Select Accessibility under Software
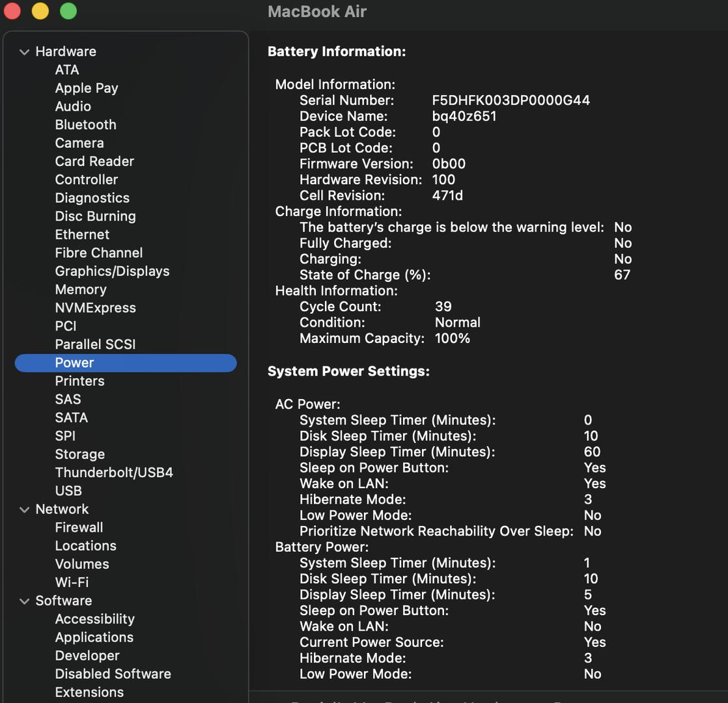The width and height of the screenshot is (728, 703). [94, 619]
